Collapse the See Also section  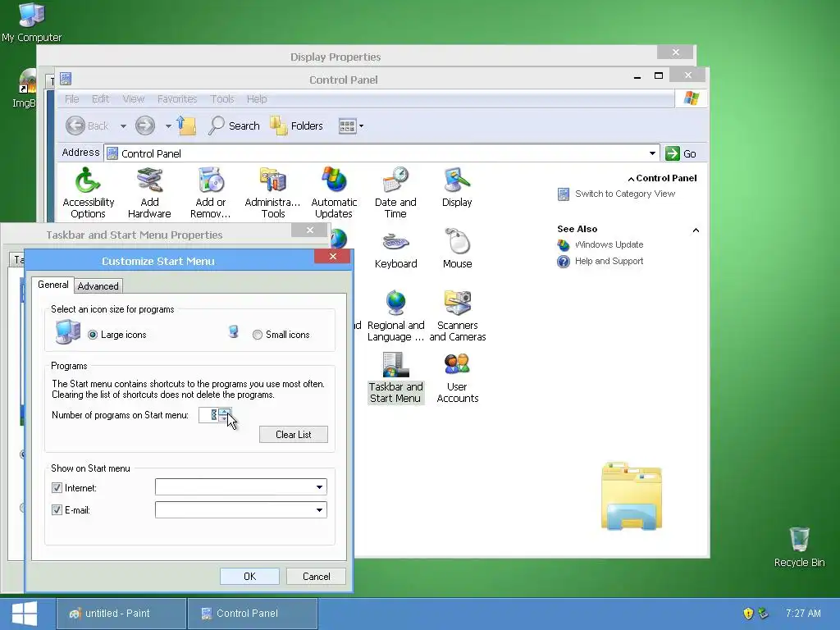[x=696, y=231]
